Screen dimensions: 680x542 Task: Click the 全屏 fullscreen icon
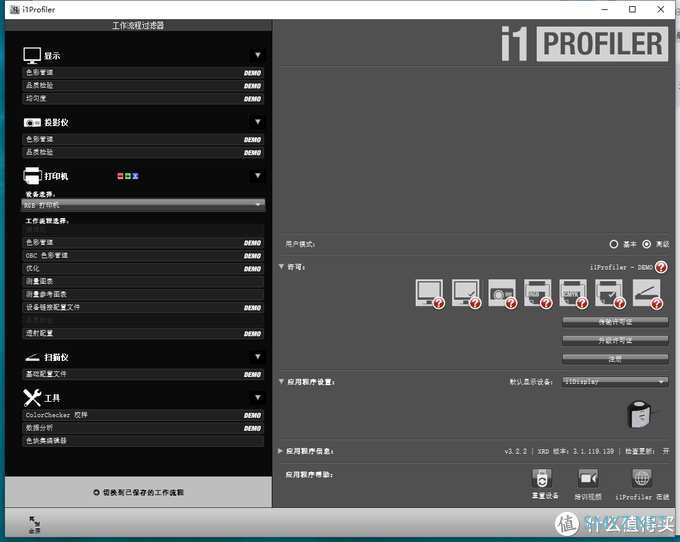[x=34, y=524]
